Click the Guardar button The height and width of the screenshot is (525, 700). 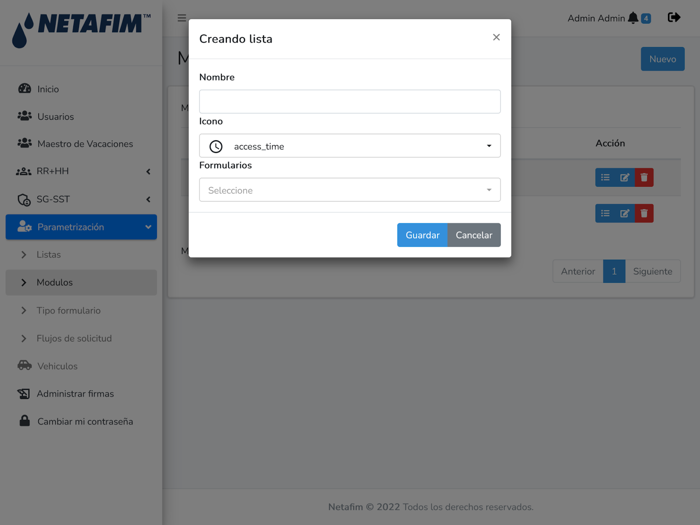[422, 235]
